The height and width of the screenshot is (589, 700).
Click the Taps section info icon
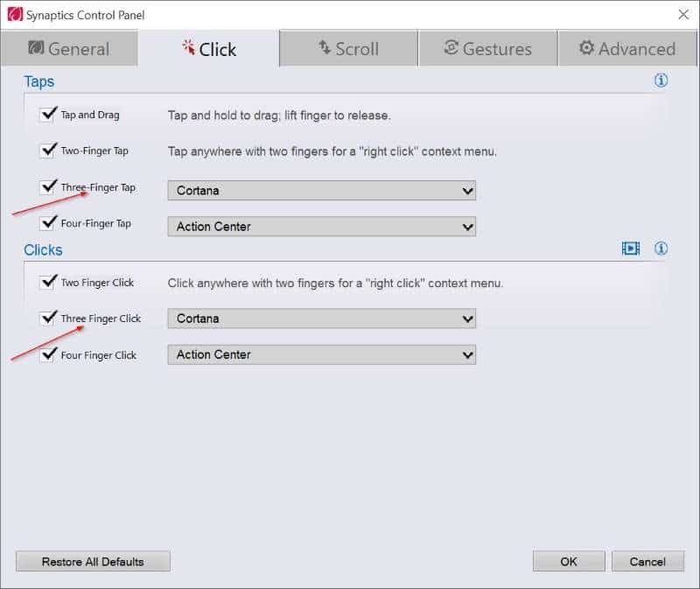coord(661,81)
